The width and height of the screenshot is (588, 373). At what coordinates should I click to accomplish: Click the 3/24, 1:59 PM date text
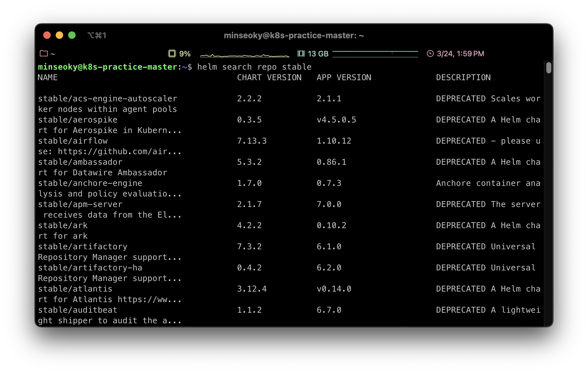[x=460, y=54]
